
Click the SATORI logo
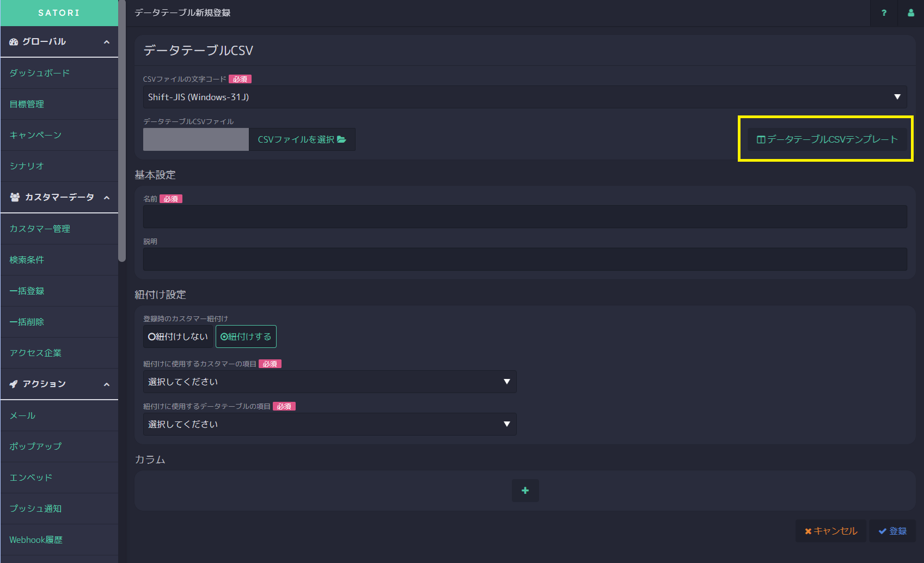tap(59, 13)
